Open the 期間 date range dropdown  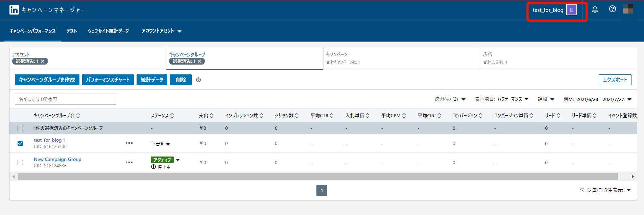tap(629, 99)
